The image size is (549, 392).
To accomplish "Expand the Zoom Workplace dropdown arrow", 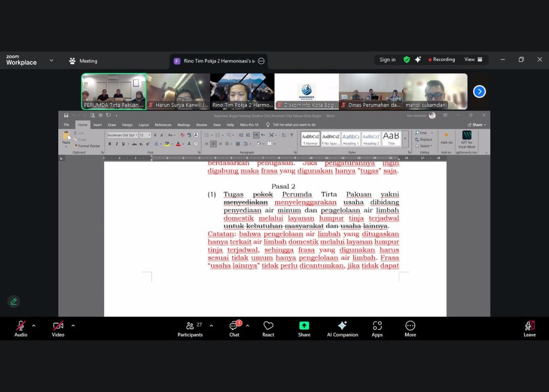I will (x=51, y=61).
